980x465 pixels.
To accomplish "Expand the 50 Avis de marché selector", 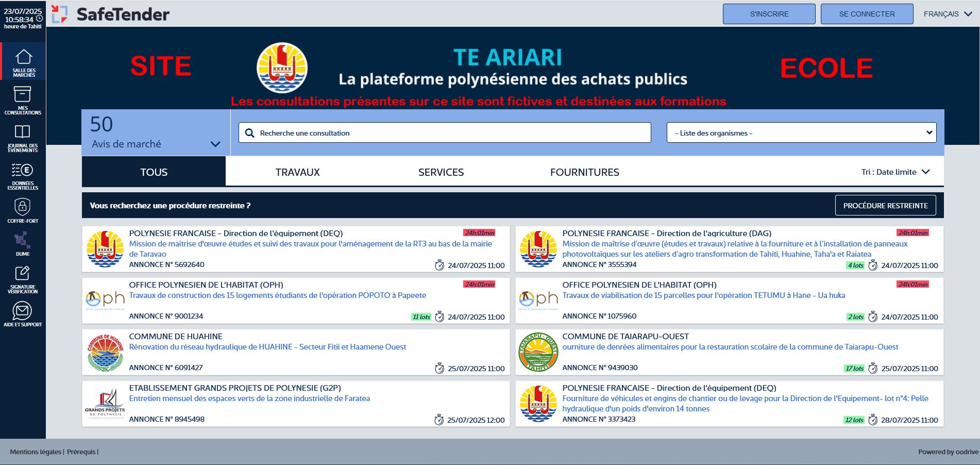I will [156, 132].
